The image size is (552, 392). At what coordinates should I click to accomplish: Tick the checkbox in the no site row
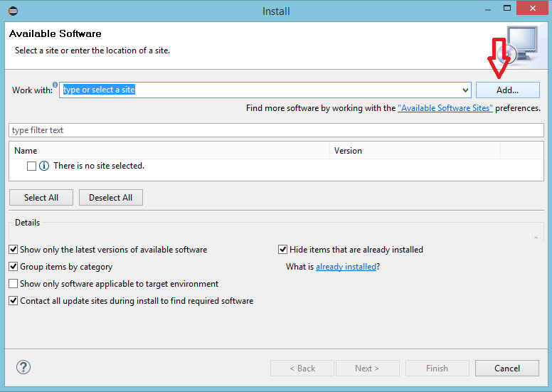31,166
